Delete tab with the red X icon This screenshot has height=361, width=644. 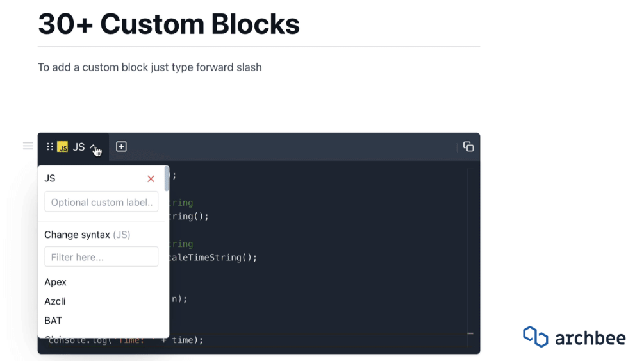click(151, 179)
